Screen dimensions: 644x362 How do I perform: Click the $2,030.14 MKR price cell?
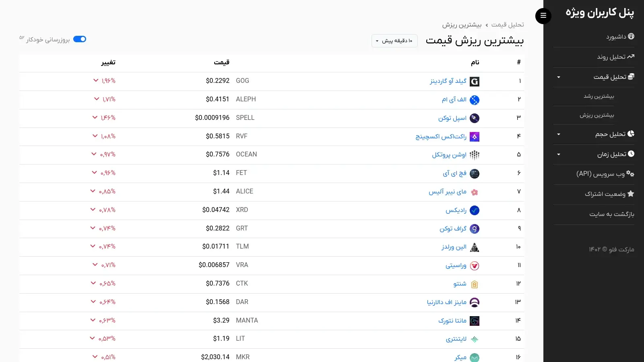[x=215, y=357]
